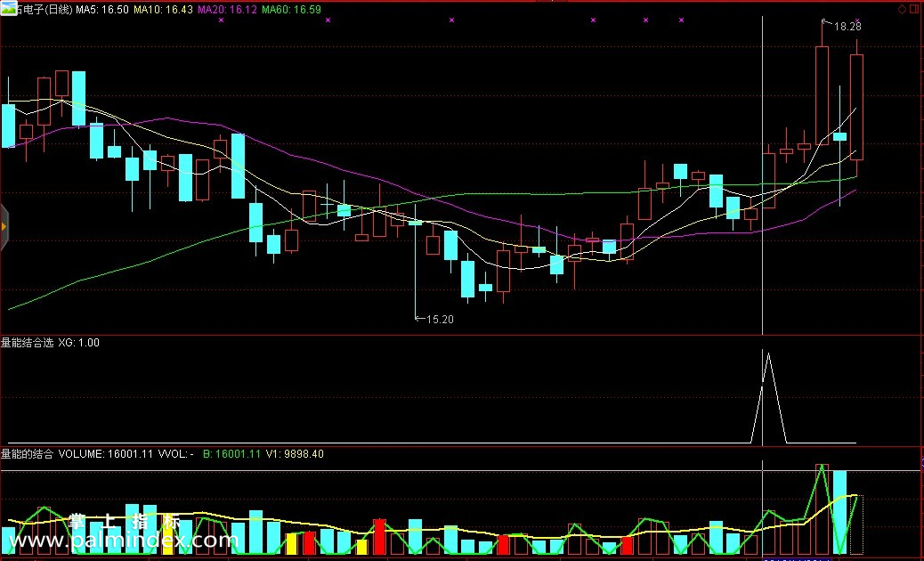Click the VOLUME: 16001.11 readout
The height and width of the screenshot is (561, 924).
tap(105, 454)
